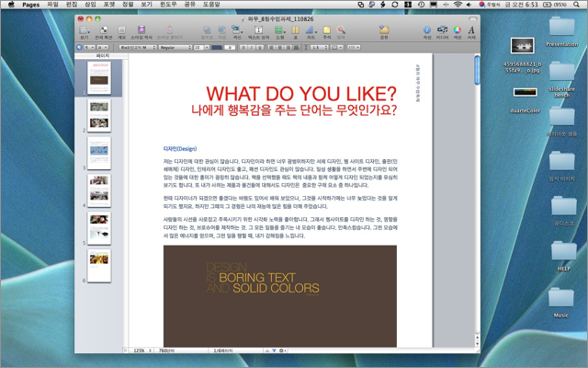The width and height of the screenshot is (588, 368).
Task: Select the HELP folder on desktop
Action: coord(563,256)
